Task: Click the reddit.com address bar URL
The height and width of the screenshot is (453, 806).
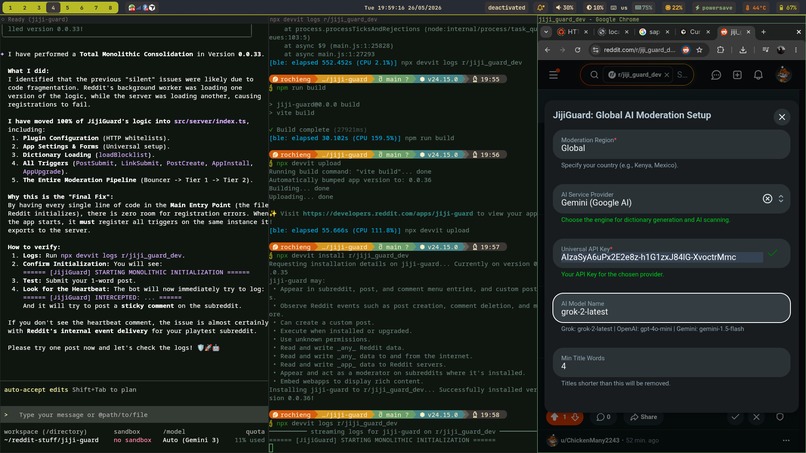Action: click(x=639, y=50)
